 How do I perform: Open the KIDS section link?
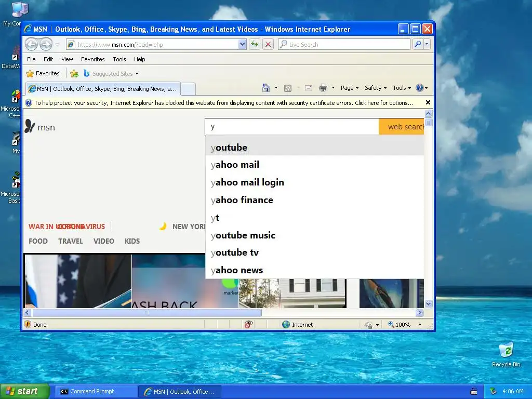pyautogui.click(x=132, y=241)
